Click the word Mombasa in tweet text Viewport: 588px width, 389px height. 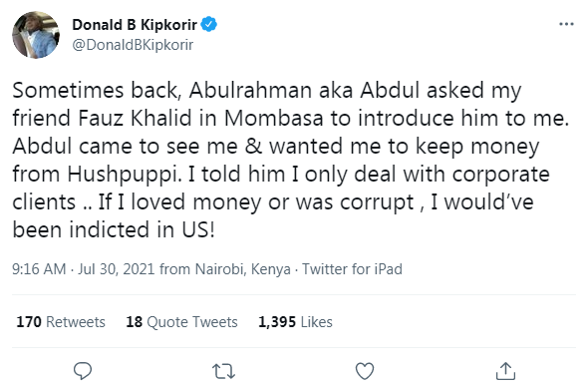pos(274,119)
